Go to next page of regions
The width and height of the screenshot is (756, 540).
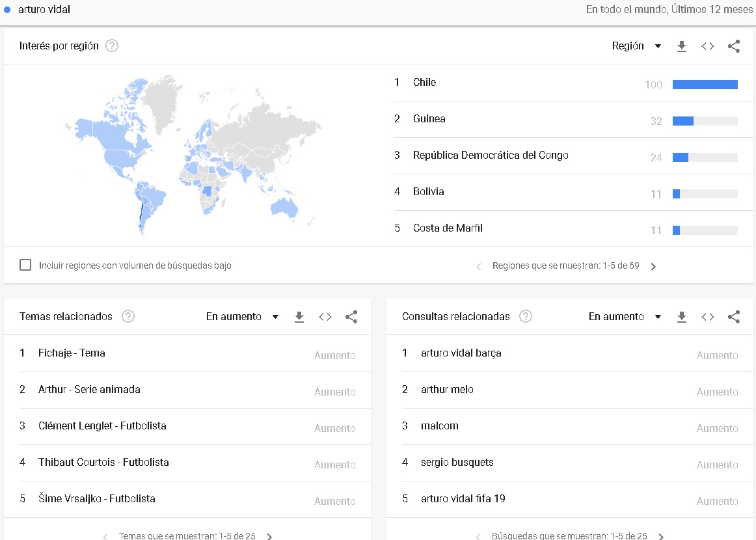point(653,266)
